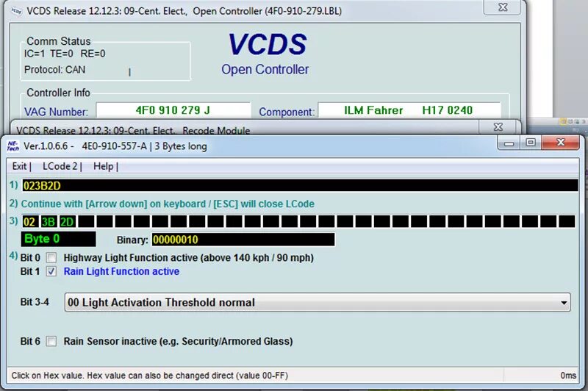
Task: Select hex byte 02
Action: click(29, 221)
